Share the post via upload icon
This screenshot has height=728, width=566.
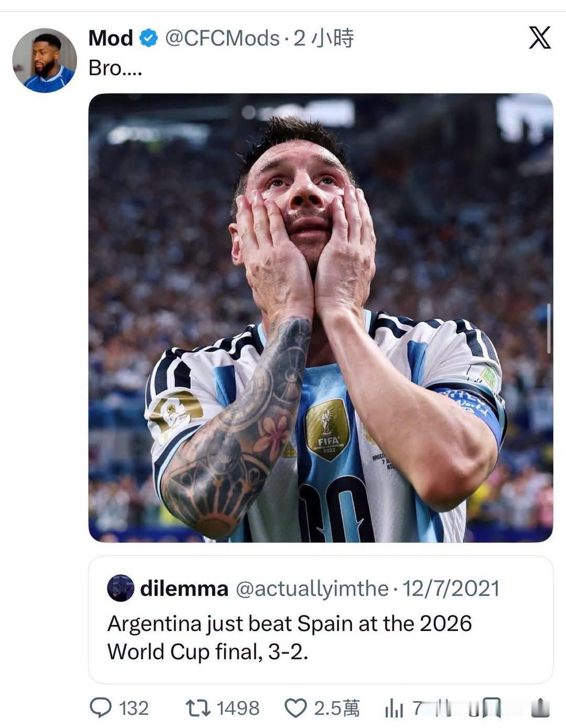540,708
